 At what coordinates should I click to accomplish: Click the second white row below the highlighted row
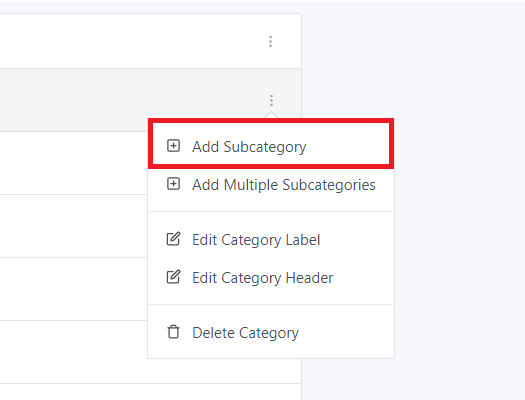74,226
